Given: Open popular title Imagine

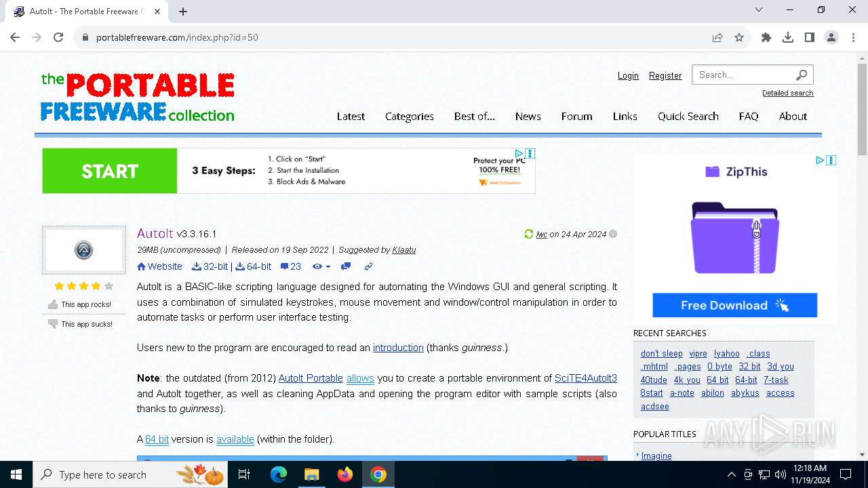Looking at the screenshot, I should click(656, 455).
